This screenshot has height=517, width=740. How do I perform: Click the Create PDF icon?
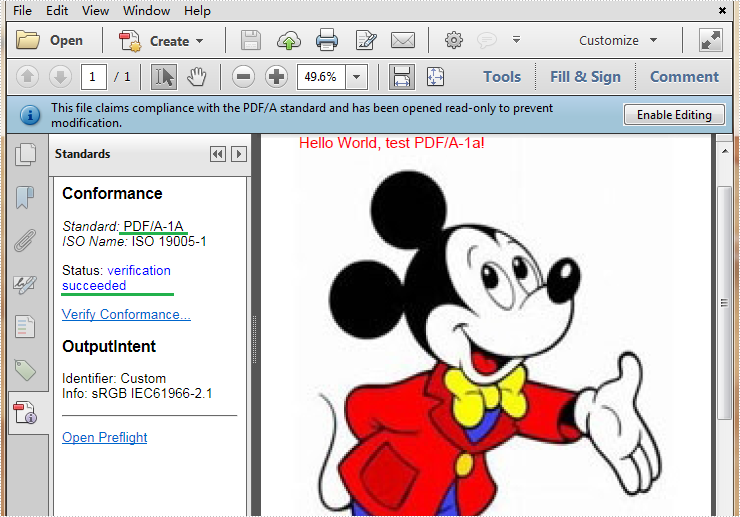point(130,41)
